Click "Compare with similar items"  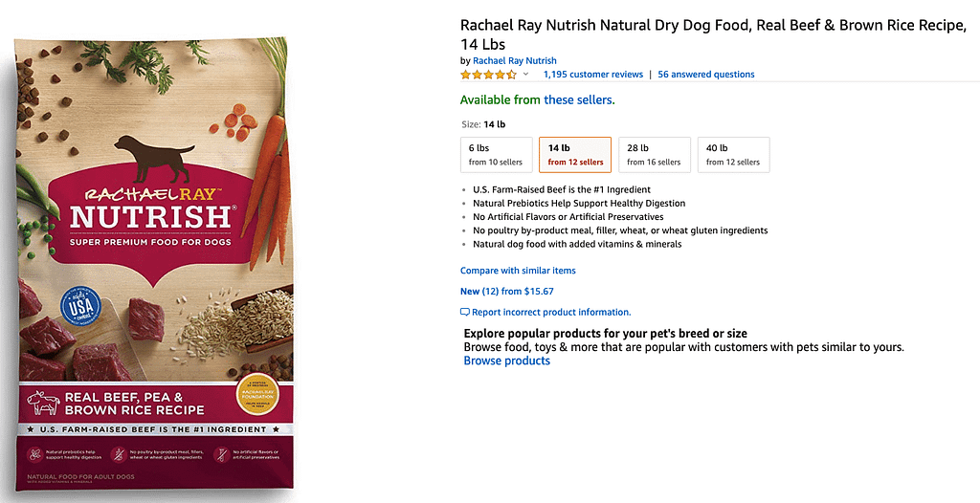click(x=518, y=271)
